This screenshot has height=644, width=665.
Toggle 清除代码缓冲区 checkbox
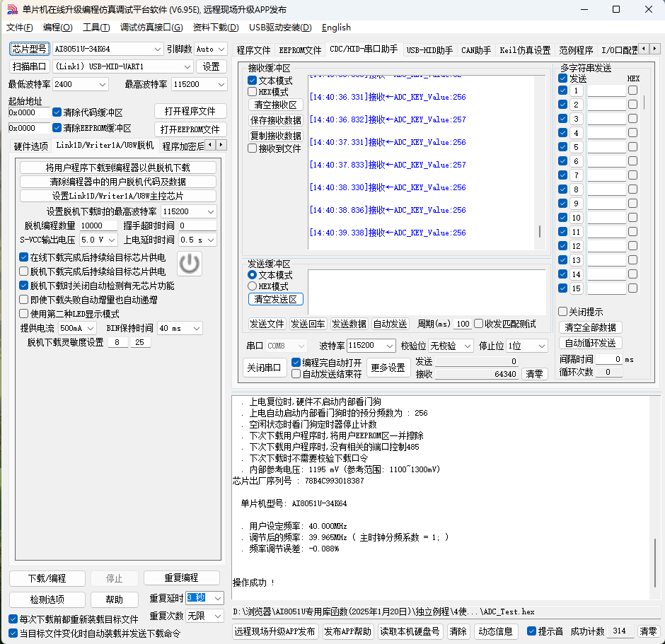coord(57,112)
